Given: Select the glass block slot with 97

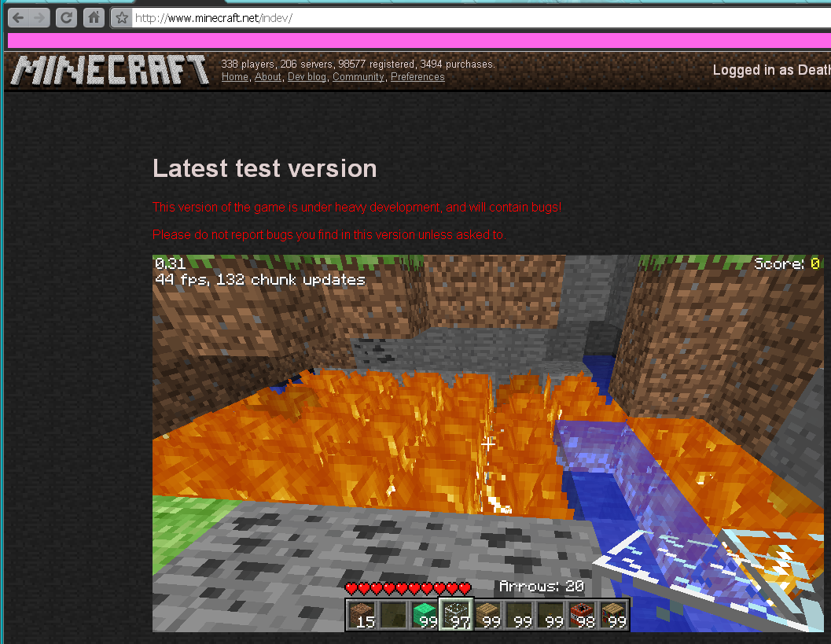Looking at the screenshot, I should pyautogui.click(x=456, y=615).
